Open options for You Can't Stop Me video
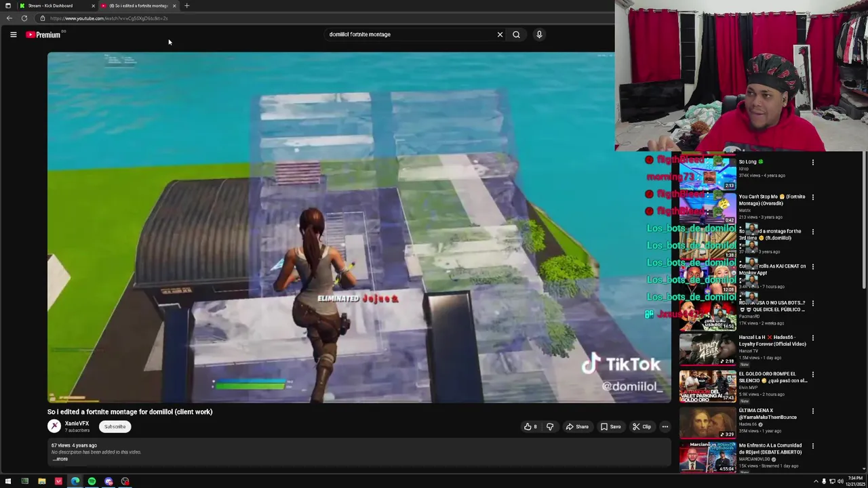The width and height of the screenshot is (868, 488). [812, 197]
